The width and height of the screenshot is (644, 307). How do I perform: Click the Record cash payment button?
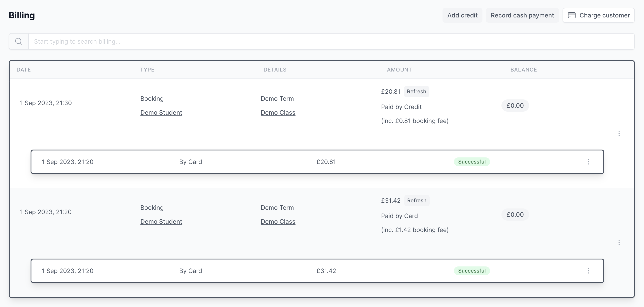click(522, 15)
